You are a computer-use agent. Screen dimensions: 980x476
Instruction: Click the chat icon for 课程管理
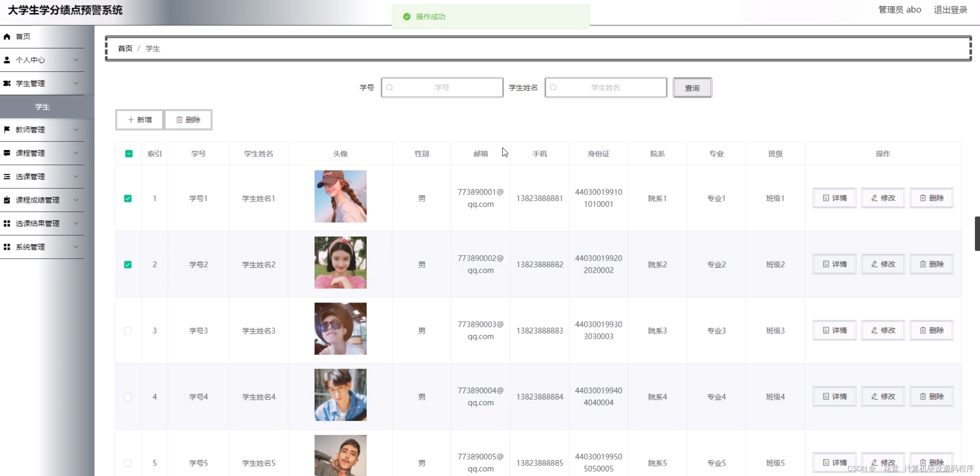(x=7, y=153)
